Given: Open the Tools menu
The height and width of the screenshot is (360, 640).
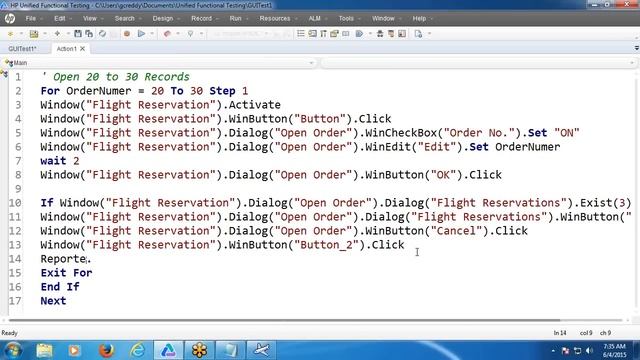Looking at the screenshot, I should (x=346, y=18).
